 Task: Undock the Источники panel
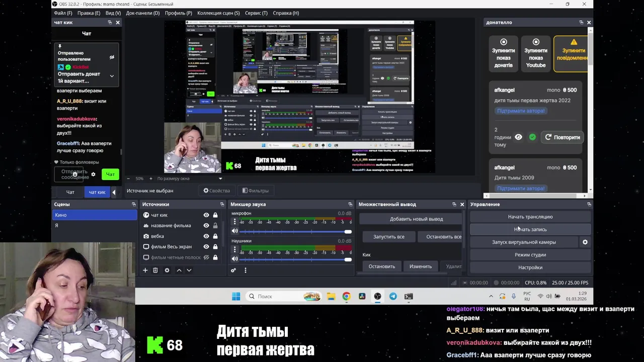tap(222, 204)
